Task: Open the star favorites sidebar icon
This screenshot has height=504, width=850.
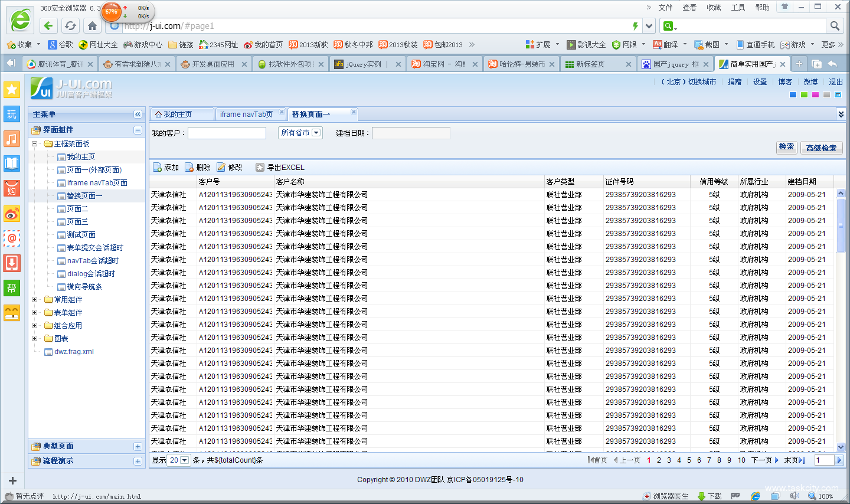Action: (x=12, y=89)
